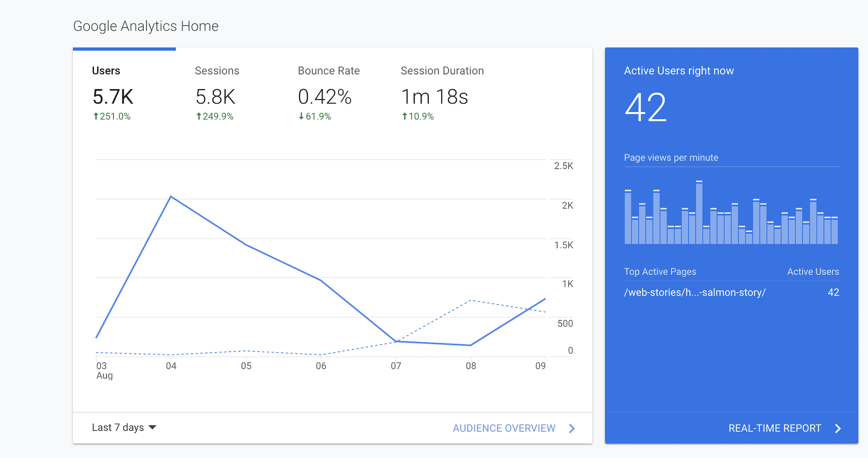Click the Users 251.0% up arrow indicator

96,117
